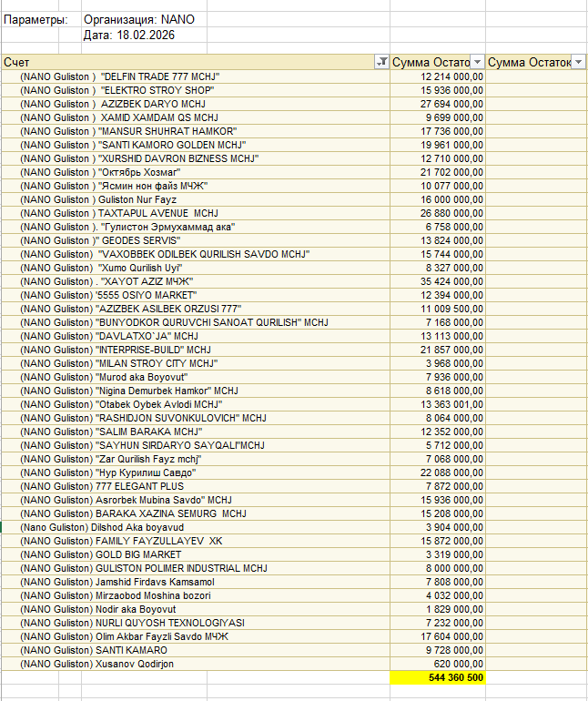Select the yellow total cell 544 360 500
This screenshot has width=588, height=701.
point(438,677)
